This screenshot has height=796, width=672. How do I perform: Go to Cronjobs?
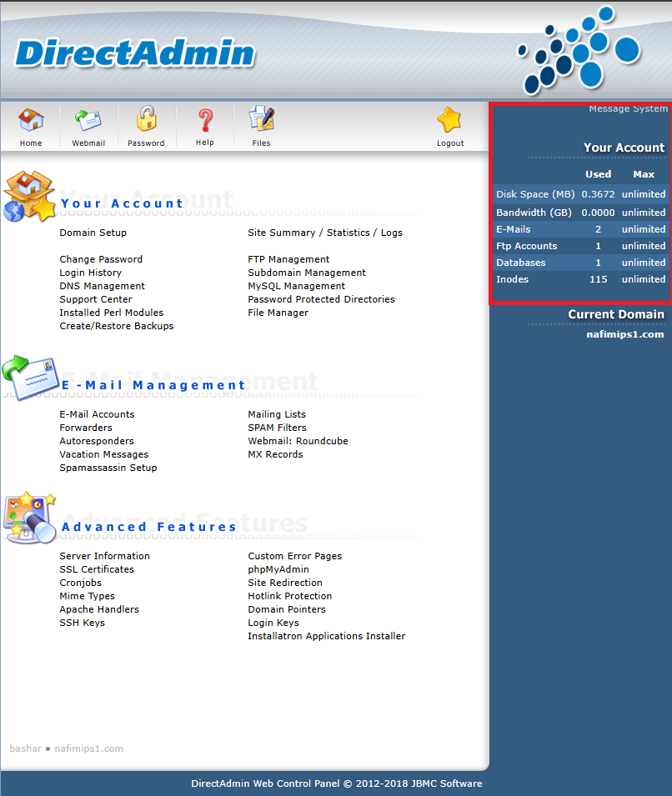pyautogui.click(x=80, y=583)
